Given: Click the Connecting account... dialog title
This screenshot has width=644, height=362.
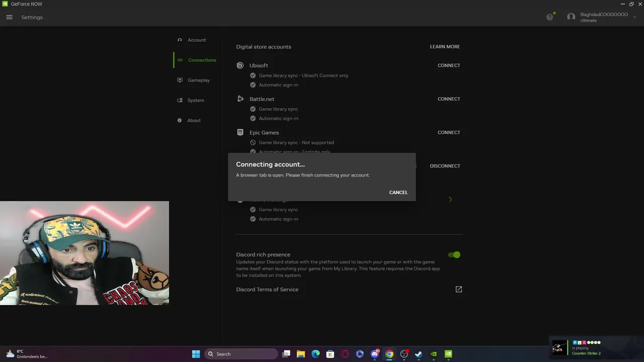Looking at the screenshot, I should 270,164.
